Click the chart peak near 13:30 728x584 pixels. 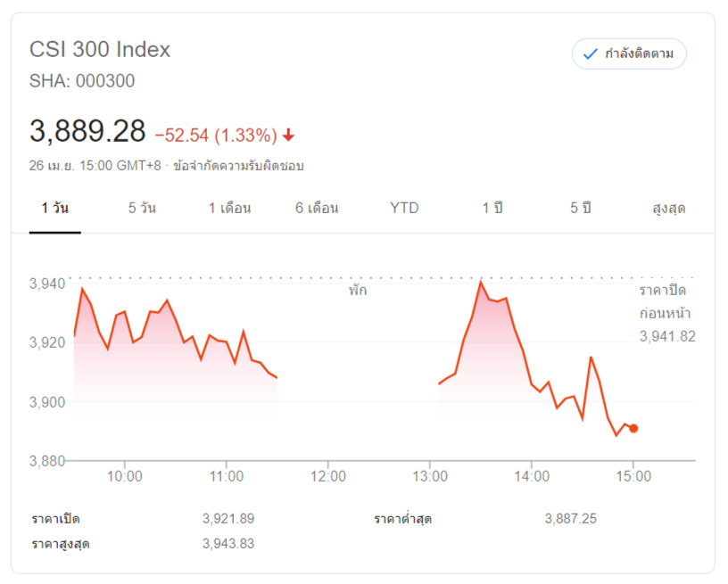pos(481,282)
